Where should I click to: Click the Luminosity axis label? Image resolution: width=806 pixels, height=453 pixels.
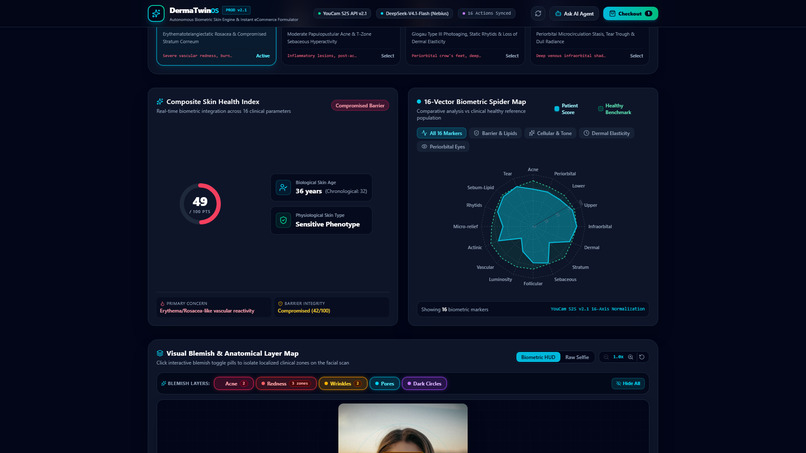(500, 280)
